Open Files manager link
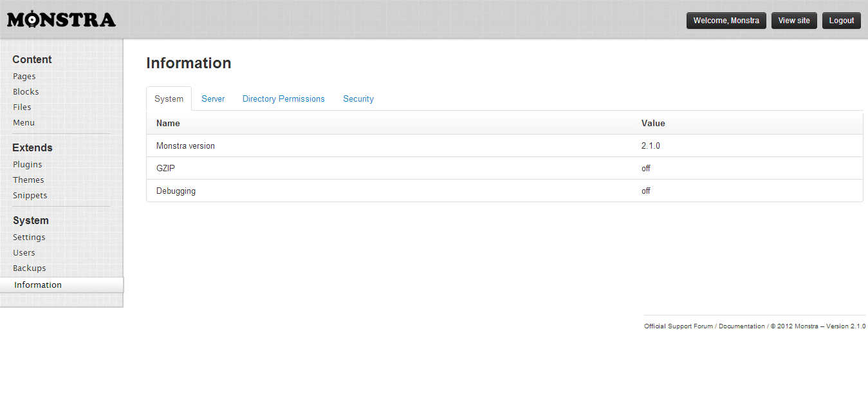868x403 pixels. coord(22,108)
